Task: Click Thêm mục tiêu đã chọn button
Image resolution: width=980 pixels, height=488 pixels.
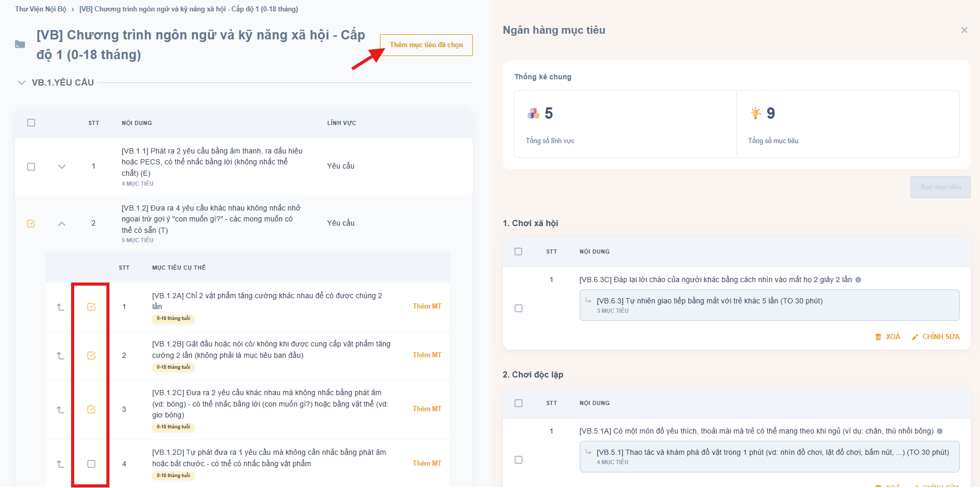Action: tap(426, 45)
